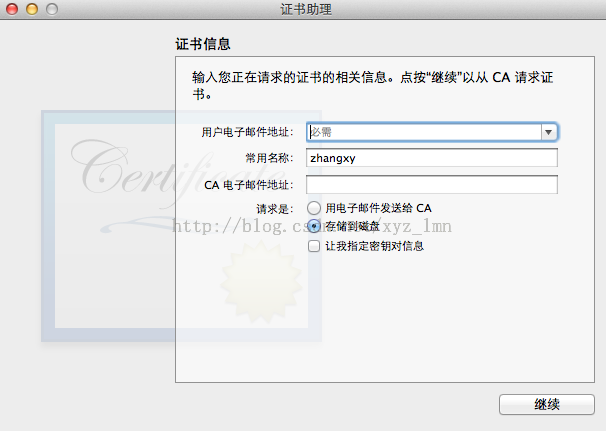The image size is (606, 431).
Task: Click the starburst seal on the certificate image
Action: tap(261, 282)
